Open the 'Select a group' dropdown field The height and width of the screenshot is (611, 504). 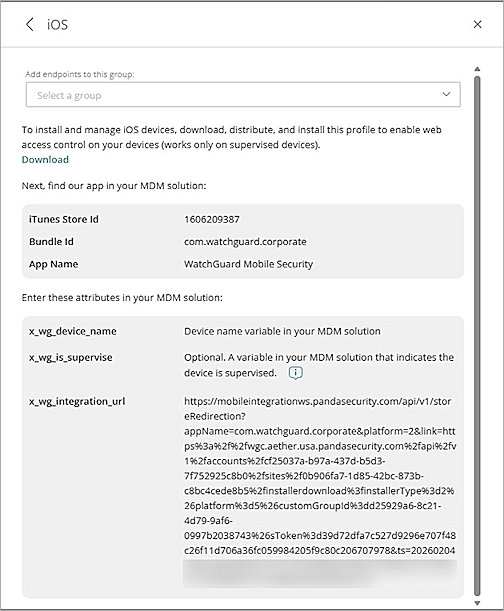(243, 95)
